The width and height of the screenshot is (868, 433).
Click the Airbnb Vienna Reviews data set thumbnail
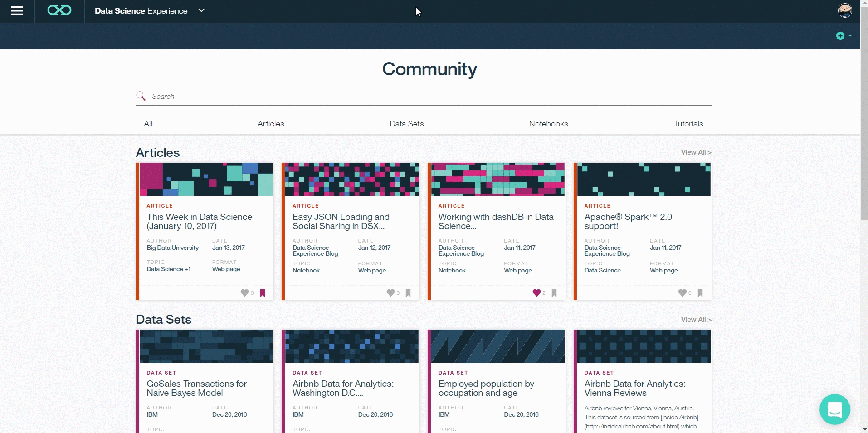pos(644,346)
